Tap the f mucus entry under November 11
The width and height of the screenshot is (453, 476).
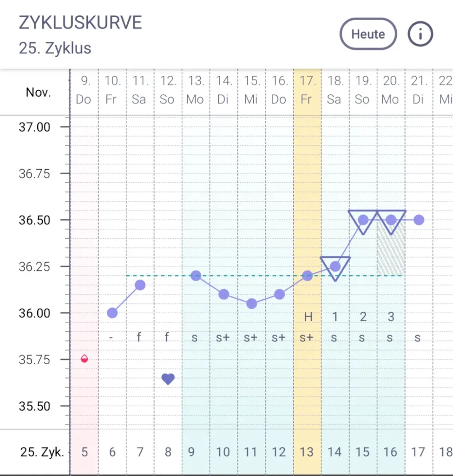click(139, 338)
